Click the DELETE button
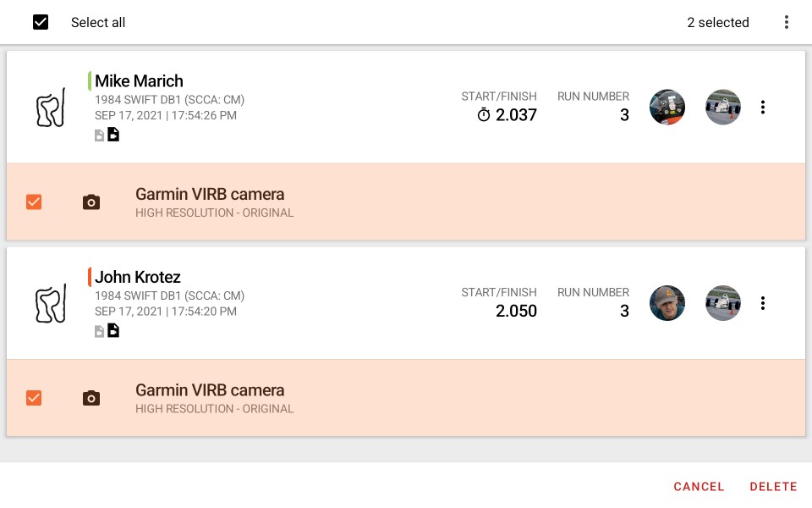This screenshot has height=508, width=812. tap(773, 487)
